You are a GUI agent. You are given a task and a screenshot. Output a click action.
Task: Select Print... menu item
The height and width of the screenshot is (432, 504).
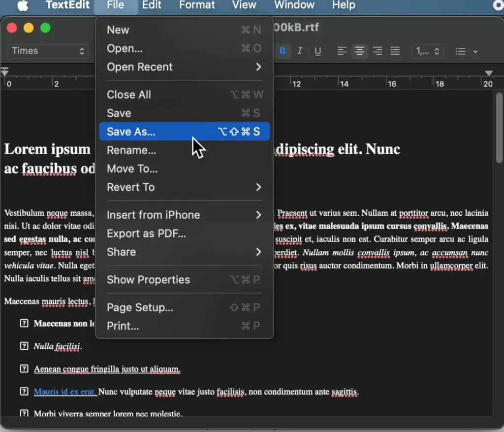[x=184, y=326]
